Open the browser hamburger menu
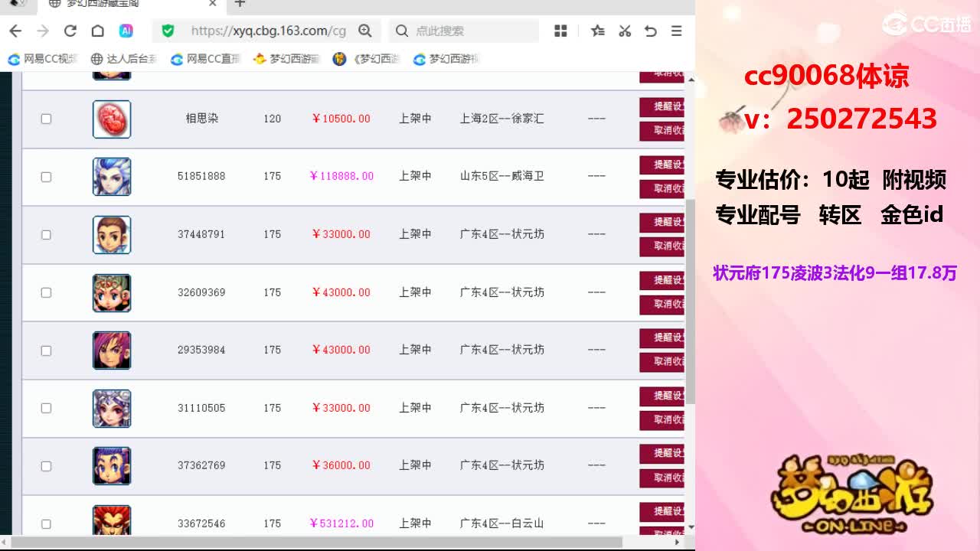This screenshot has height=551, width=980. [x=676, y=31]
